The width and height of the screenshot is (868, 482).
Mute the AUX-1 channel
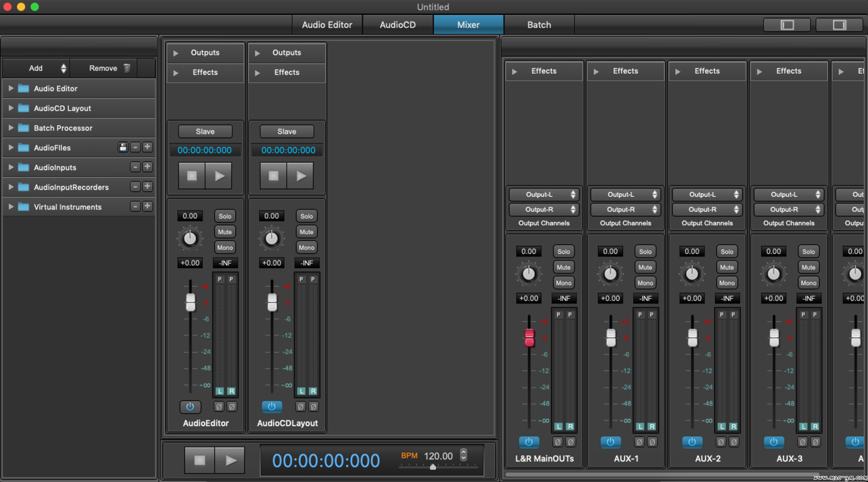click(645, 267)
